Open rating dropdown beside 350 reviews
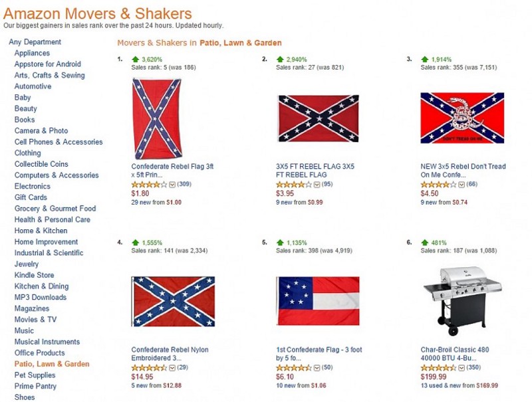Viewport: 532px width, 402px height. [462, 367]
